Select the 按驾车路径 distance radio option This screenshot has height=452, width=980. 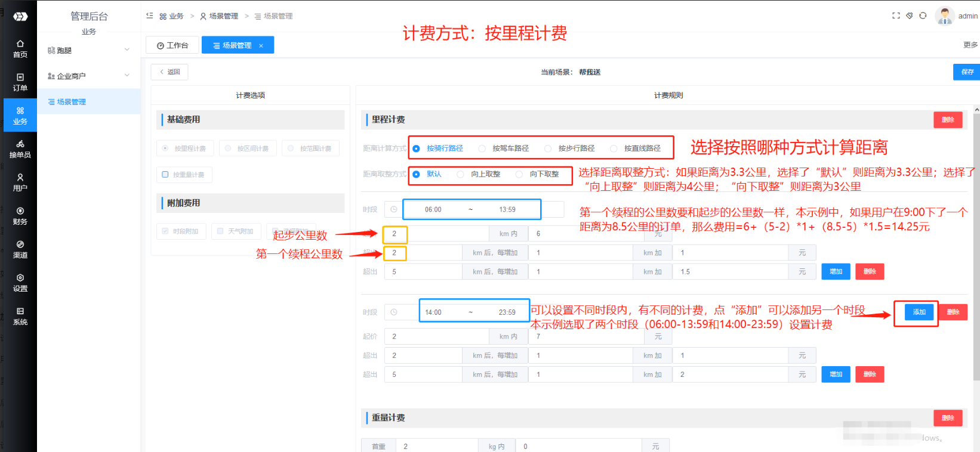pos(482,148)
